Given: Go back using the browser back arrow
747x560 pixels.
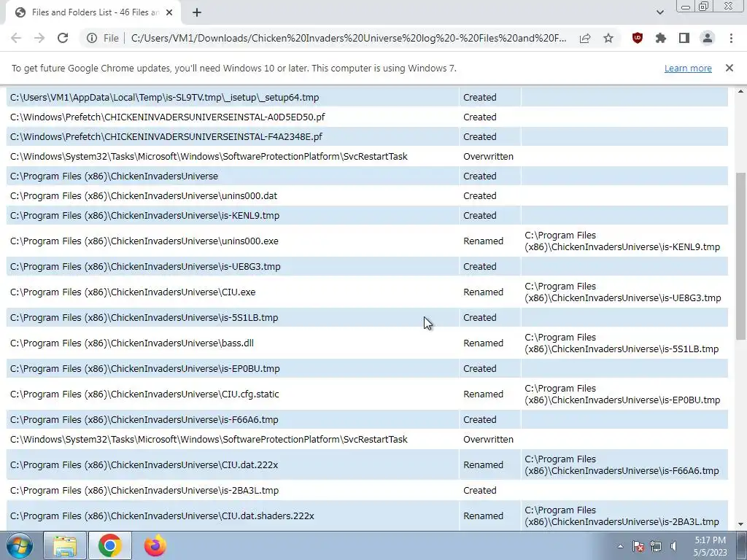Looking at the screenshot, I should click(16, 38).
